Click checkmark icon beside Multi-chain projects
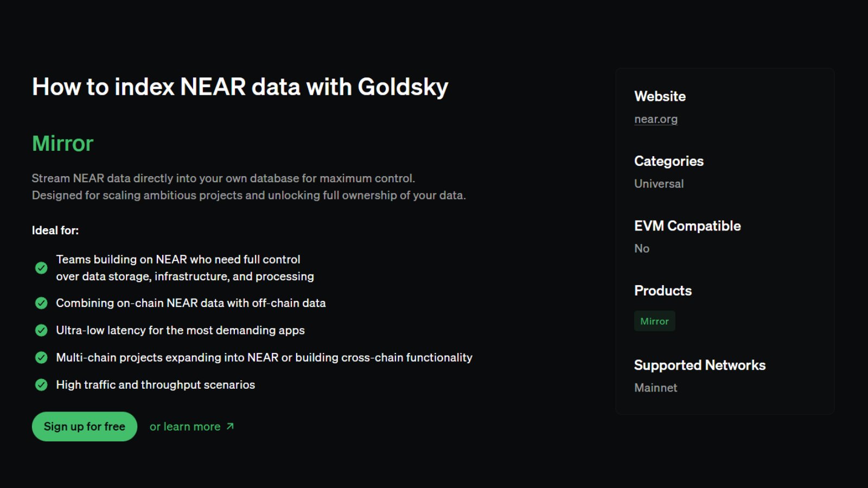Image resolution: width=868 pixels, height=488 pixels. point(41,357)
